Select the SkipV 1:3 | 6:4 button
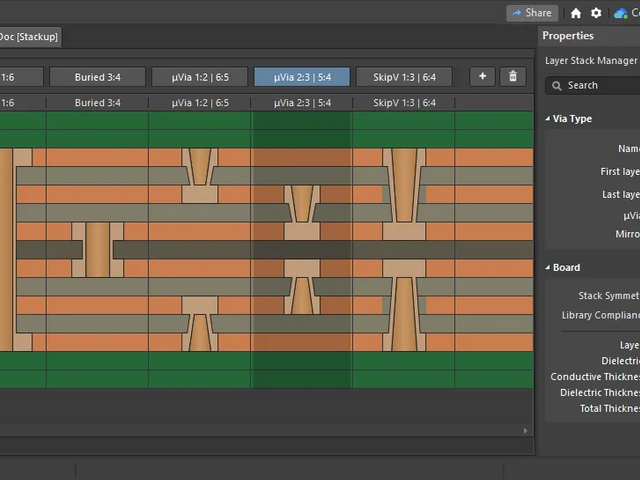640x480 pixels. coord(404,77)
